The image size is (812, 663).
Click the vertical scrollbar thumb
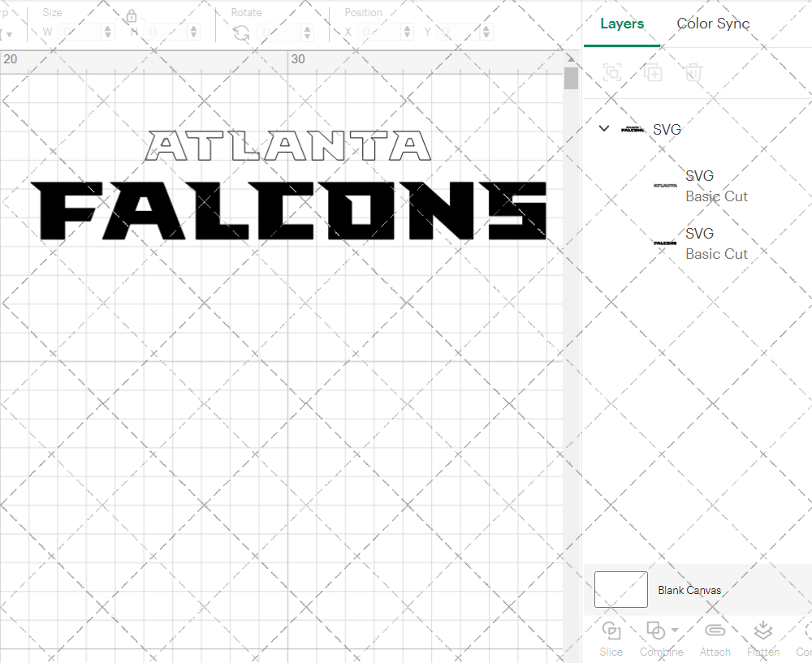[571, 78]
